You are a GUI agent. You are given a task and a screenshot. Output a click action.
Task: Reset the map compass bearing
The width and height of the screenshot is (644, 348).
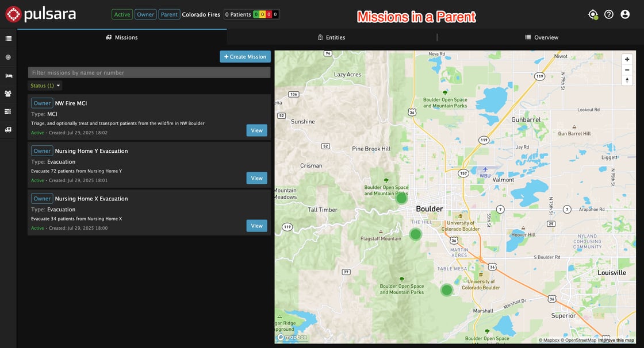point(627,80)
